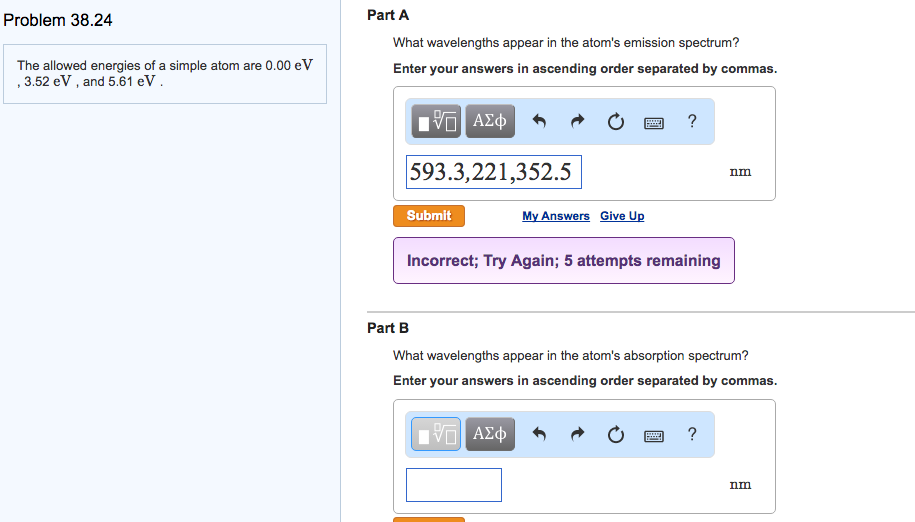Click the undo arrow in Part B toolbar

540,435
